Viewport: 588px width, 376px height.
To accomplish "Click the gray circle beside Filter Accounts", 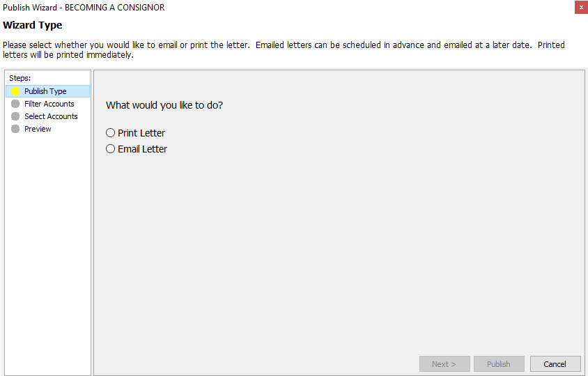I will (15, 104).
